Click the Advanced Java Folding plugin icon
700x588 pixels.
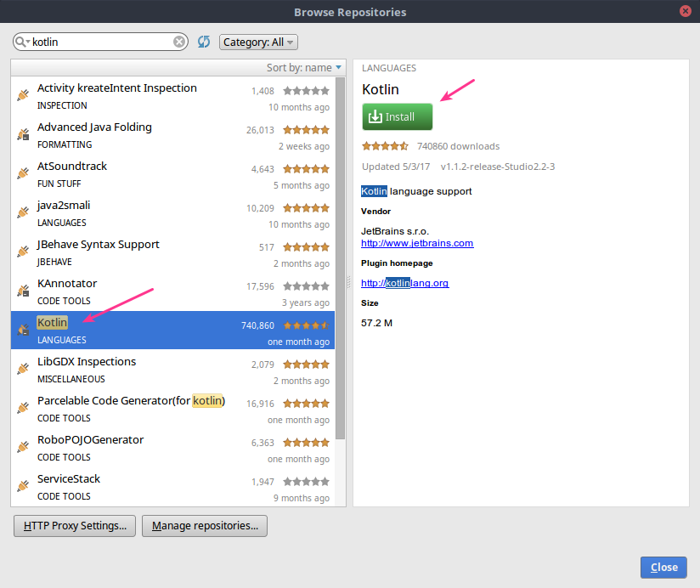(x=23, y=136)
